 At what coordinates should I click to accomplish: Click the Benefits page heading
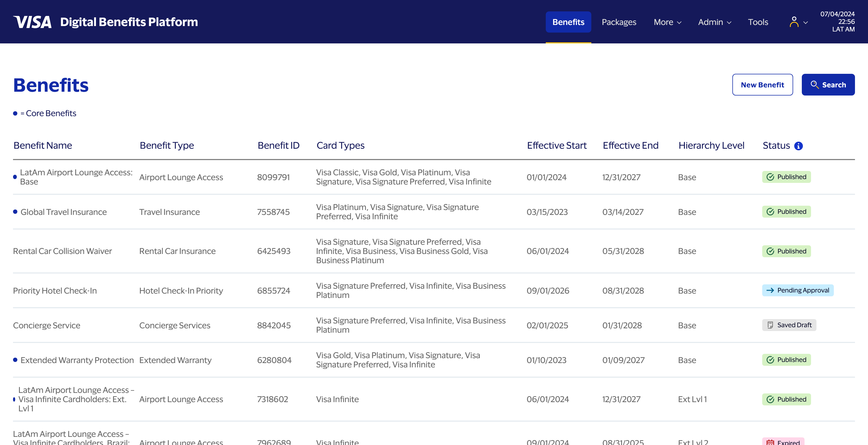(x=51, y=85)
